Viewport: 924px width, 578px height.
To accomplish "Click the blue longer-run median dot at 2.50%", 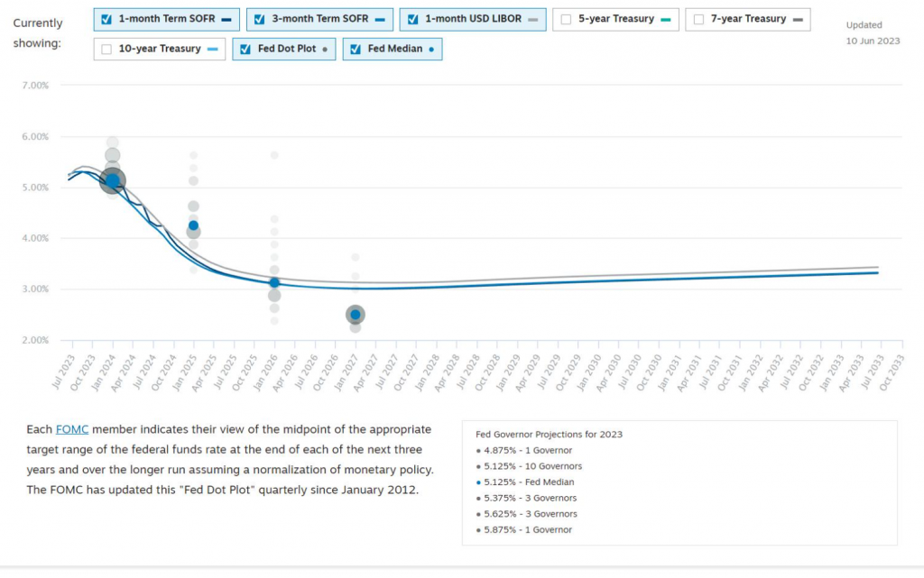I will 356,315.
